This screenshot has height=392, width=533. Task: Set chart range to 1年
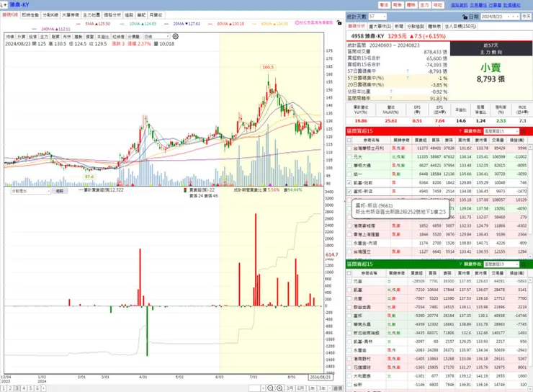311,388
